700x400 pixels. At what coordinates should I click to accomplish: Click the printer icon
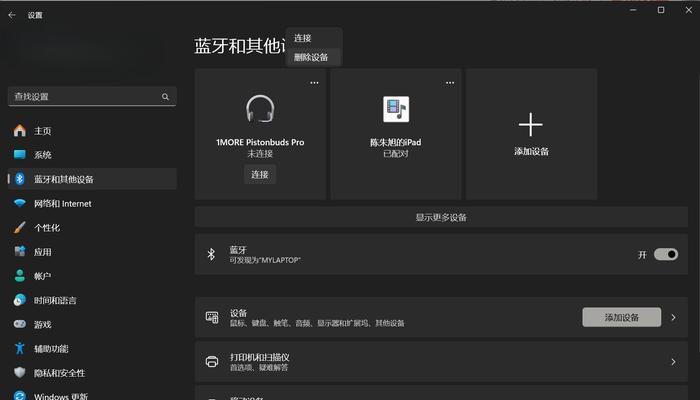212,362
